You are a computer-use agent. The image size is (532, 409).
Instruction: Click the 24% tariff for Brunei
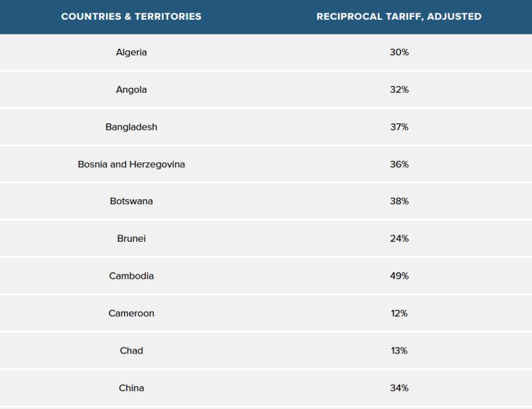coord(399,239)
